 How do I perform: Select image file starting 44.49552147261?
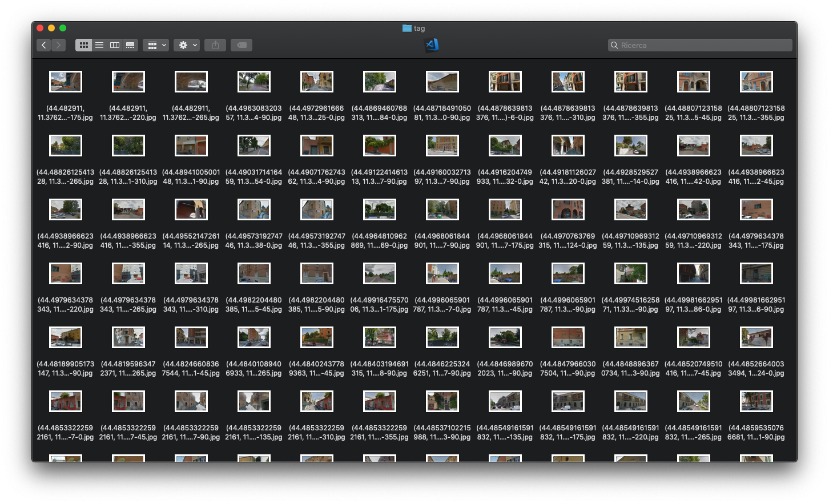[191, 209]
